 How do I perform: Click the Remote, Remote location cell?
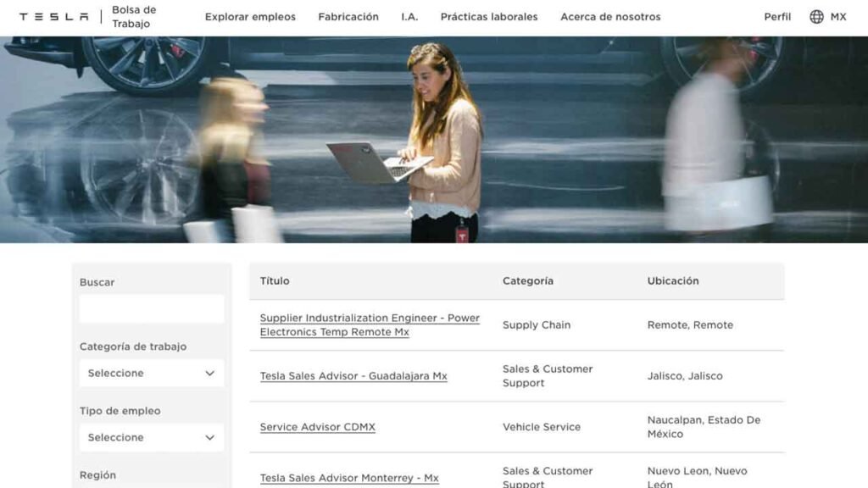click(x=690, y=324)
